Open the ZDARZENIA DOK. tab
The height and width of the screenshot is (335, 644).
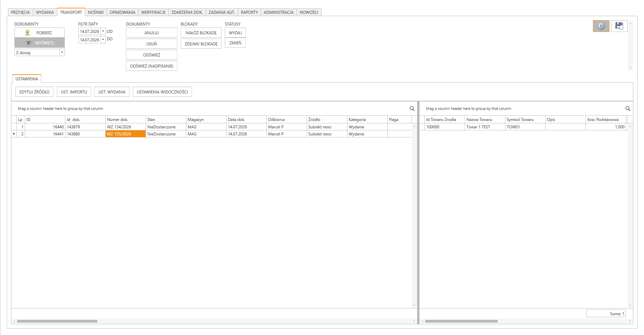click(187, 12)
